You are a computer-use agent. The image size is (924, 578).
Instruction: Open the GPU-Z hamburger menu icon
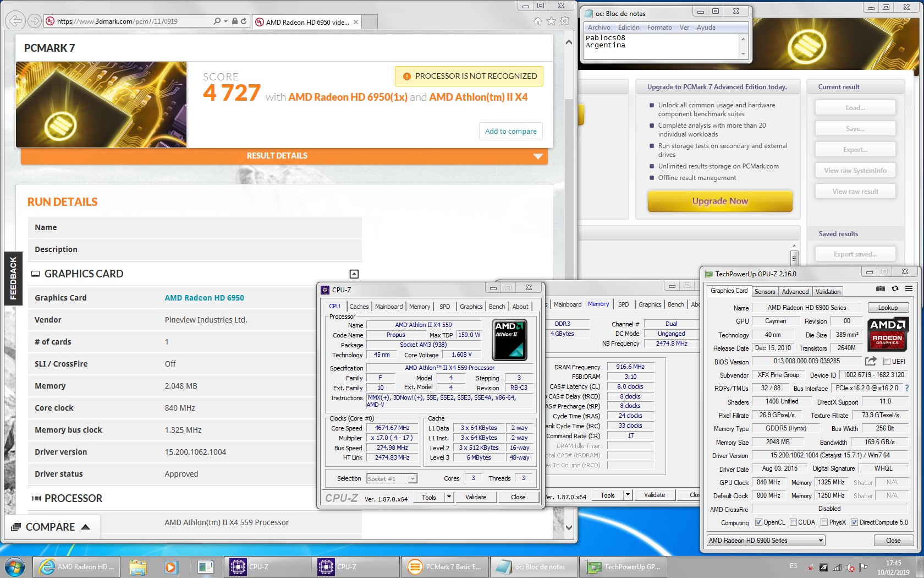pyautogui.click(x=909, y=288)
